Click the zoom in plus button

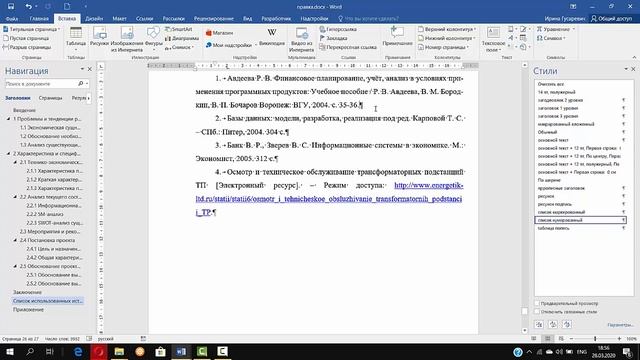click(x=619, y=339)
